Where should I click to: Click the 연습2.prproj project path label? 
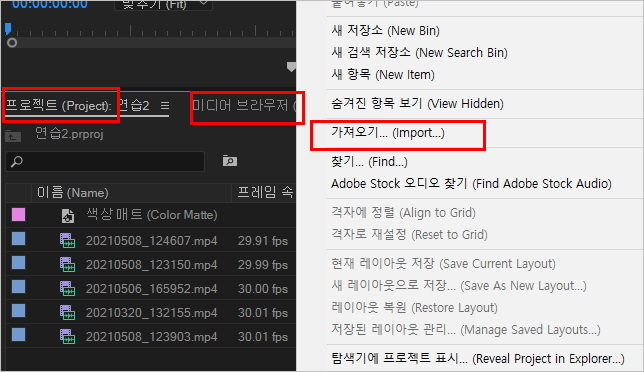69,134
